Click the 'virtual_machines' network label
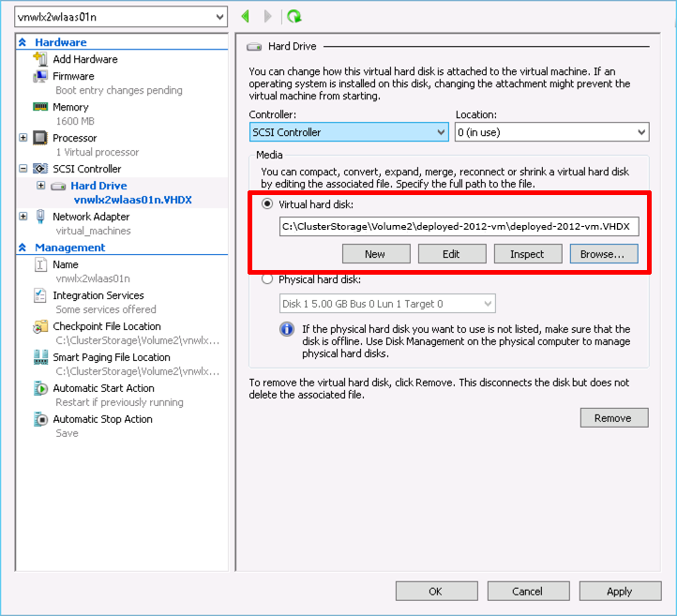The image size is (677, 616). pyautogui.click(x=93, y=231)
